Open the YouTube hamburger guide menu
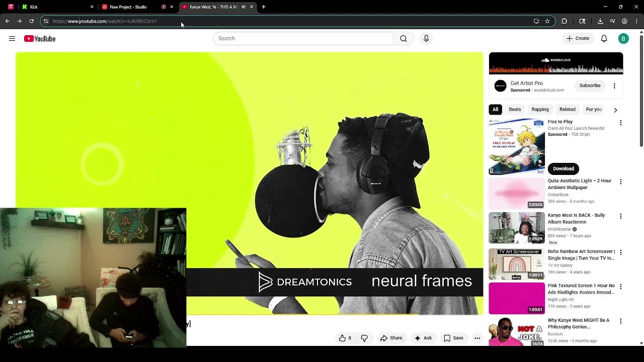 pyautogui.click(x=12, y=39)
